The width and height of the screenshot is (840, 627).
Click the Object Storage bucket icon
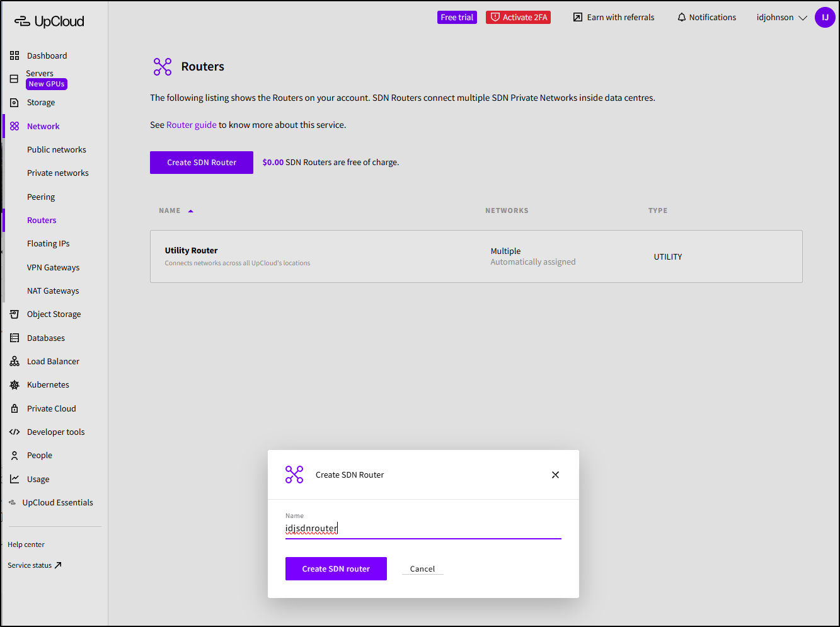pos(14,314)
